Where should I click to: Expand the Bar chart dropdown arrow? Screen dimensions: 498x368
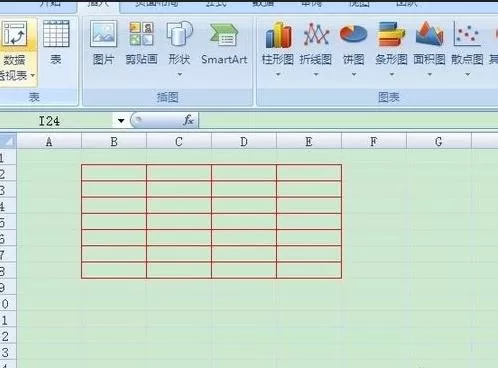coord(392,74)
